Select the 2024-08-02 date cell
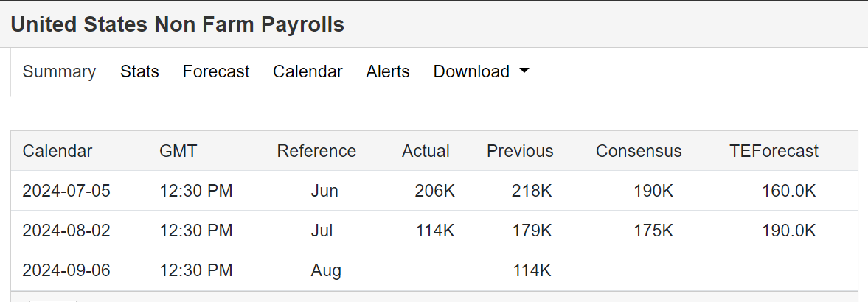 [66, 231]
